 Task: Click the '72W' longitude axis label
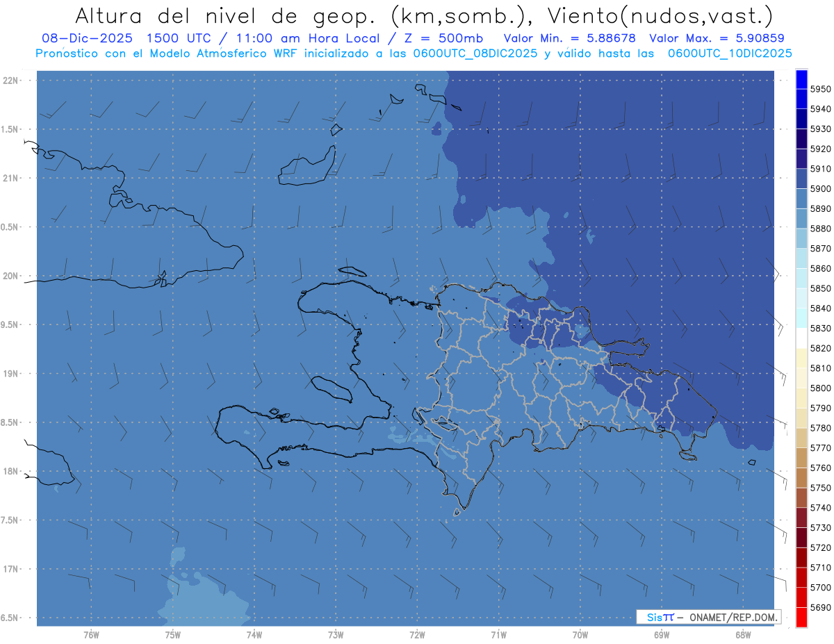(417, 635)
